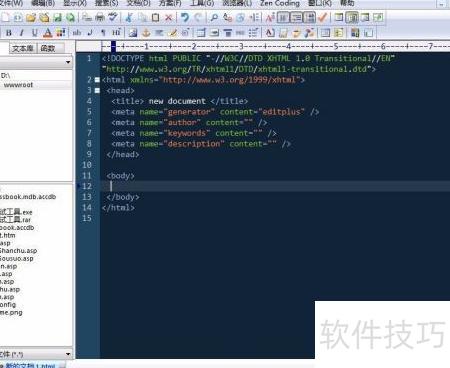Open the 搜索 menu

(107, 3)
